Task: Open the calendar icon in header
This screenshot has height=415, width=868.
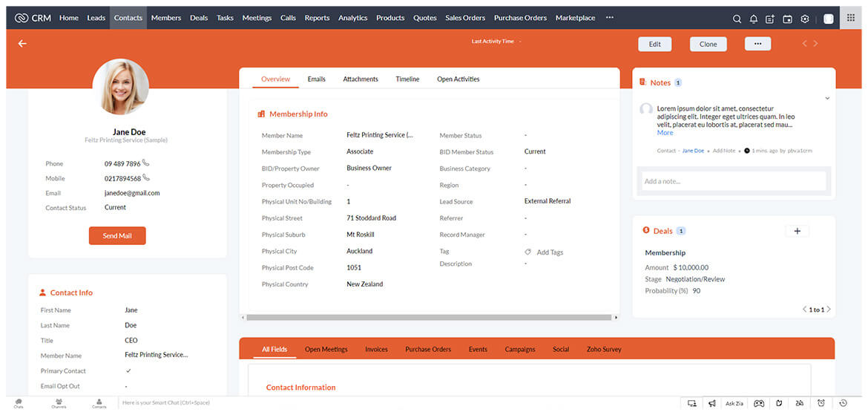Action: coord(788,19)
